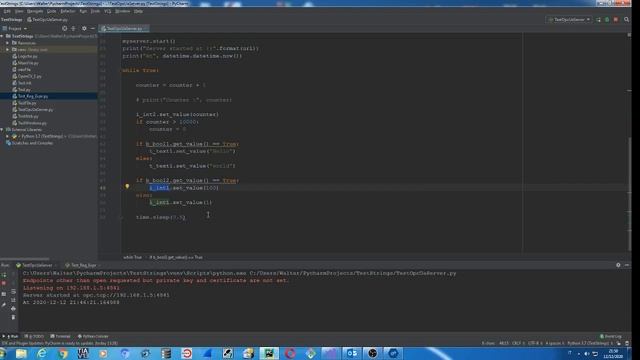Screen dimensions: 640x360
Task: Click the pin tab icon in Run panel
Action: pos(4,304)
